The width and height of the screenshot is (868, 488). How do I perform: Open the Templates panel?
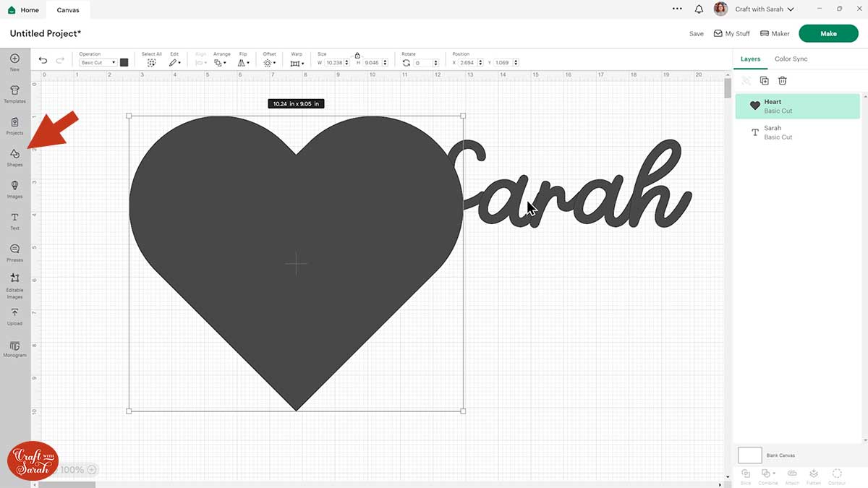pos(14,95)
